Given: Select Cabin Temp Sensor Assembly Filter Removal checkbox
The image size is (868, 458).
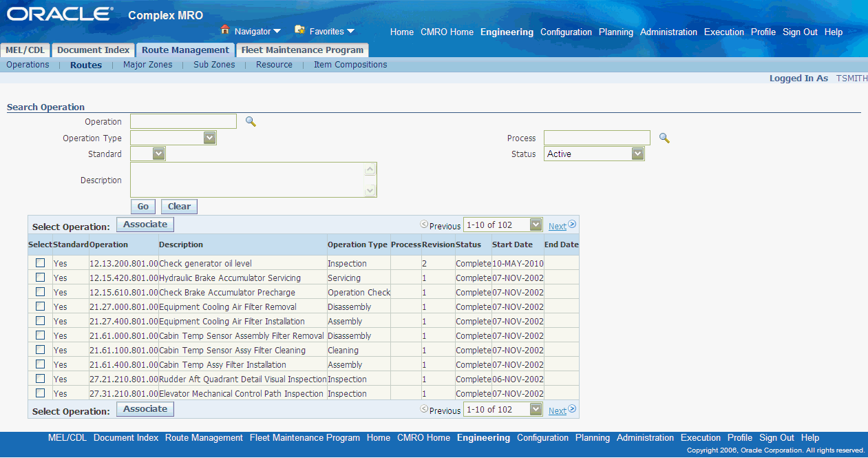Looking at the screenshot, I should (40, 335).
